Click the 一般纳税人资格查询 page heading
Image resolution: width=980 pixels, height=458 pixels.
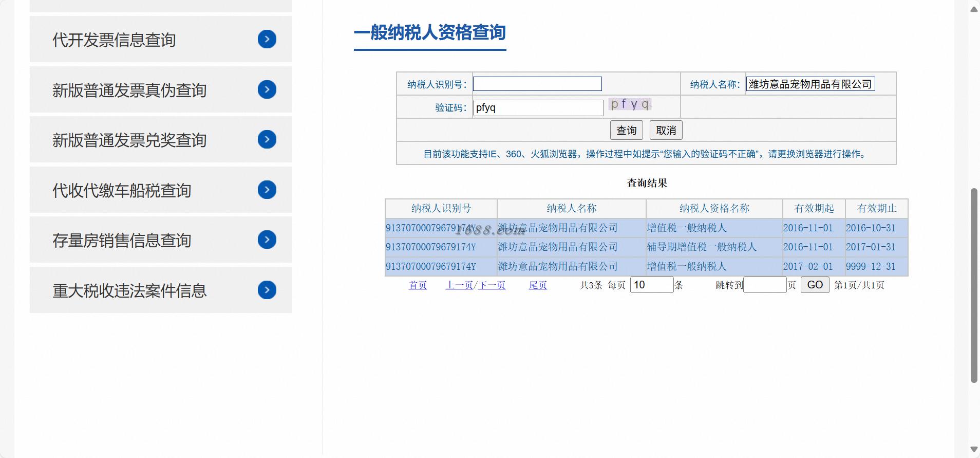(x=430, y=32)
